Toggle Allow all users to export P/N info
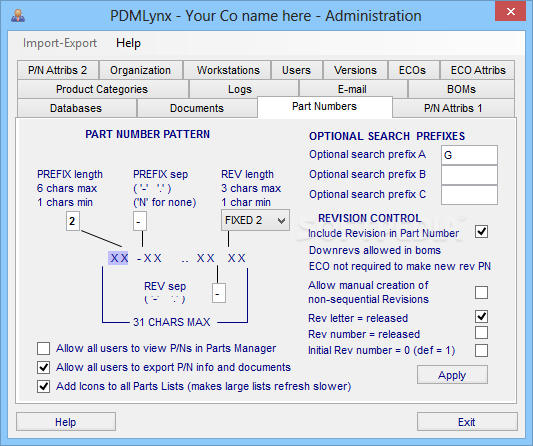Image resolution: width=533 pixels, height=446 pixels. coord(44,367)
